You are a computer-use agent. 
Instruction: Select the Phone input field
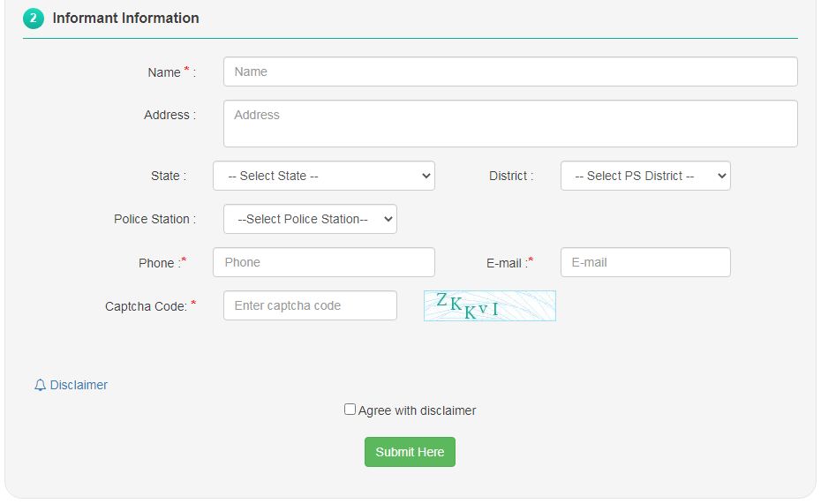coord(323,262)
